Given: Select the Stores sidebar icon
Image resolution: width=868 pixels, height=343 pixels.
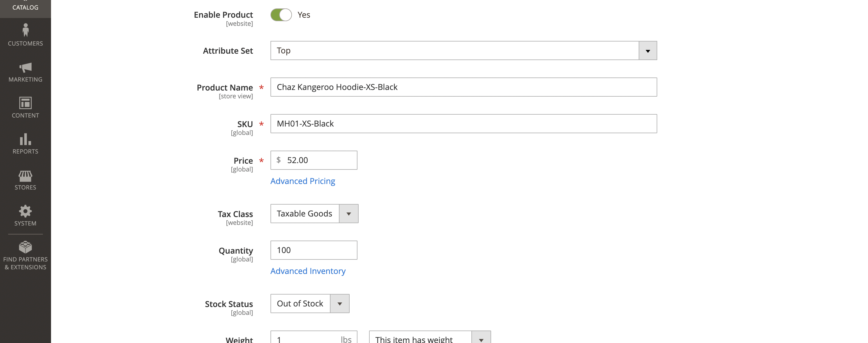Looking at the screenshot, I should pos(25,180).
